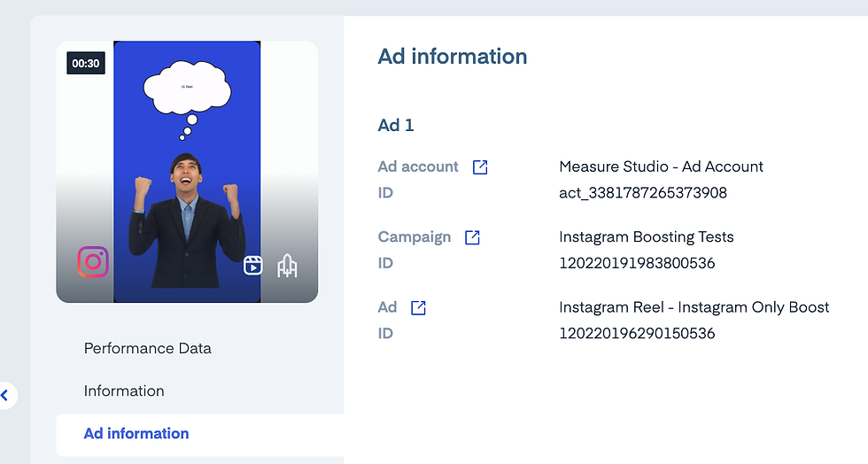Click the Campaign label

(x=415, y=237)
